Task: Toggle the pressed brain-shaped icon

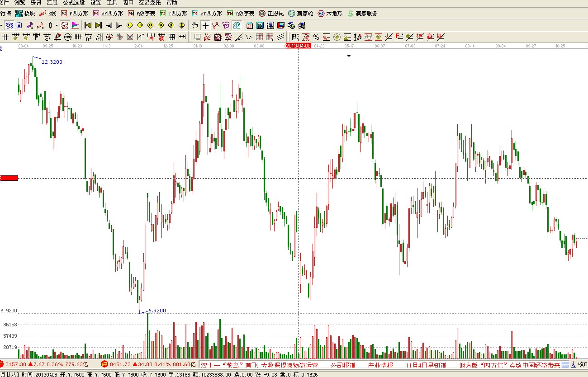Action: (236, 25)
